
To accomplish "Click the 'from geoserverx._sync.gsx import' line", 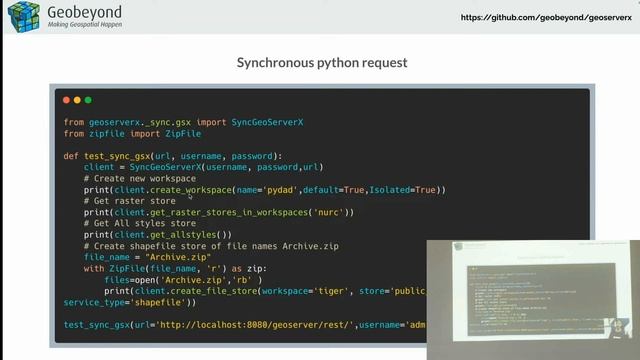I will point(183,122).
